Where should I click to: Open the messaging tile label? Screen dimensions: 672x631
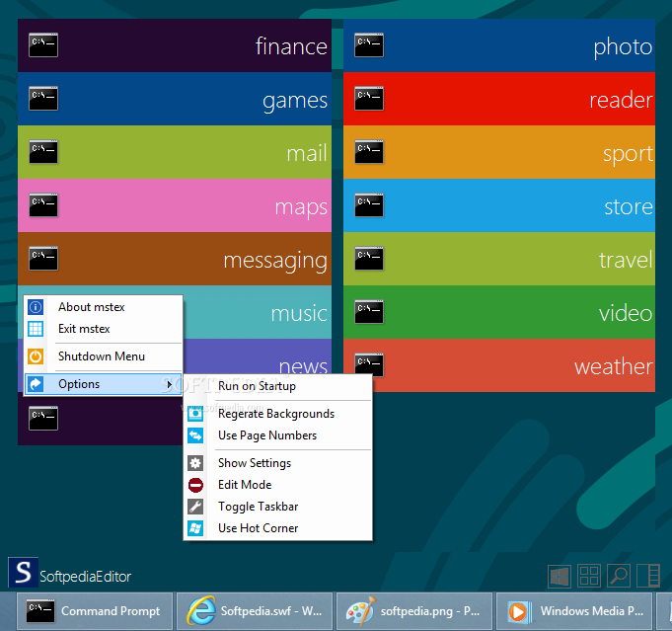pyautogui.click(x=275, y=262)
